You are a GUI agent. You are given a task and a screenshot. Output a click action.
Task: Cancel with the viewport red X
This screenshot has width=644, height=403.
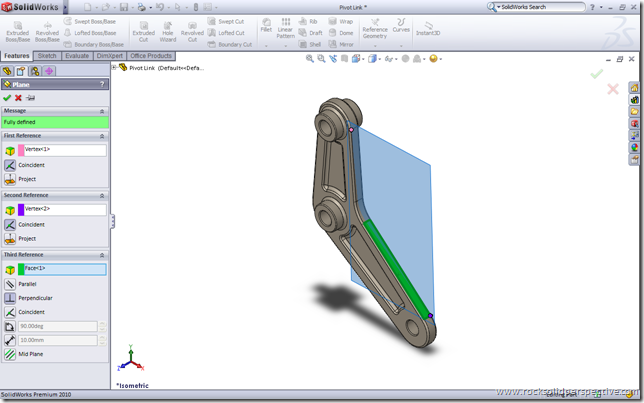[x=613, y=89]
